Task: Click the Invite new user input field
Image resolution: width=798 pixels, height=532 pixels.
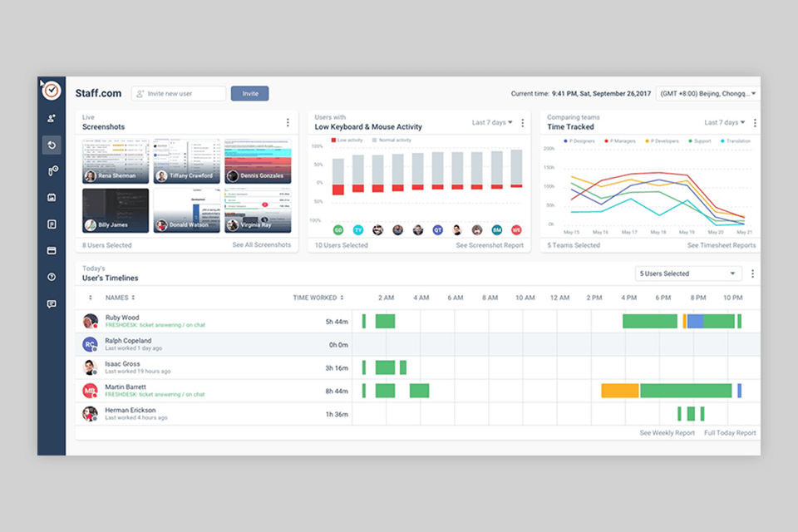Action: [x=179, y=94]
